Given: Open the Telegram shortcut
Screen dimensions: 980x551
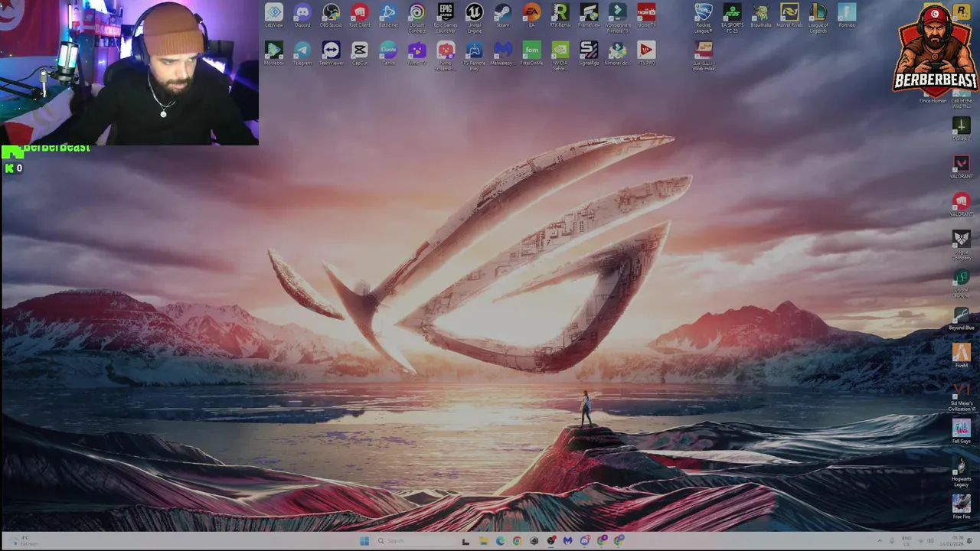Looking at the screenshot, I should [302, 54].
